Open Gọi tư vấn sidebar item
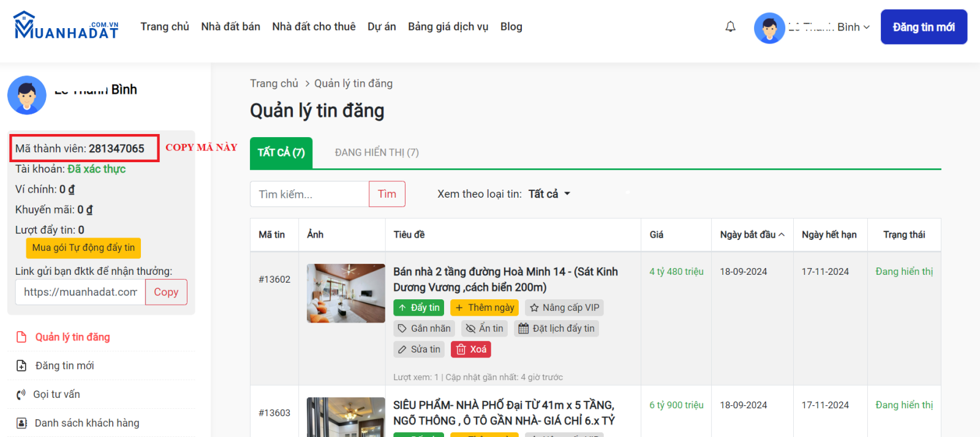 (56, 394)
